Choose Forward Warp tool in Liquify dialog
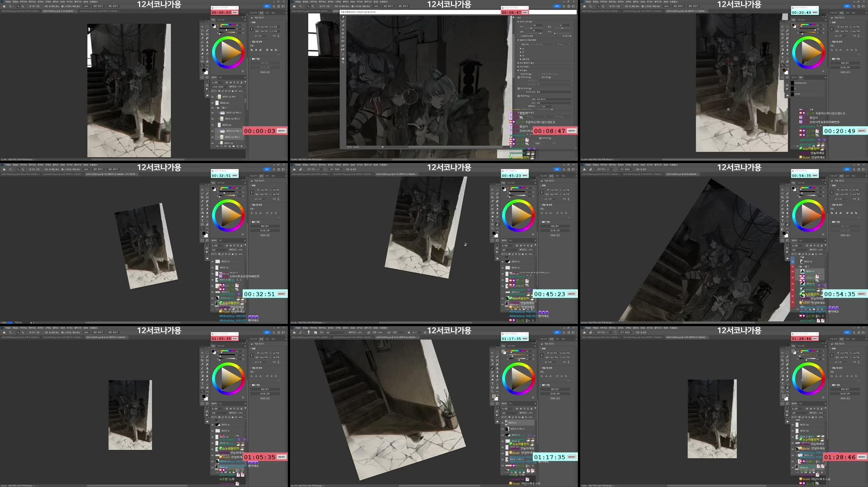The height and width of the screenshot is (487, 868). point(343,17)
